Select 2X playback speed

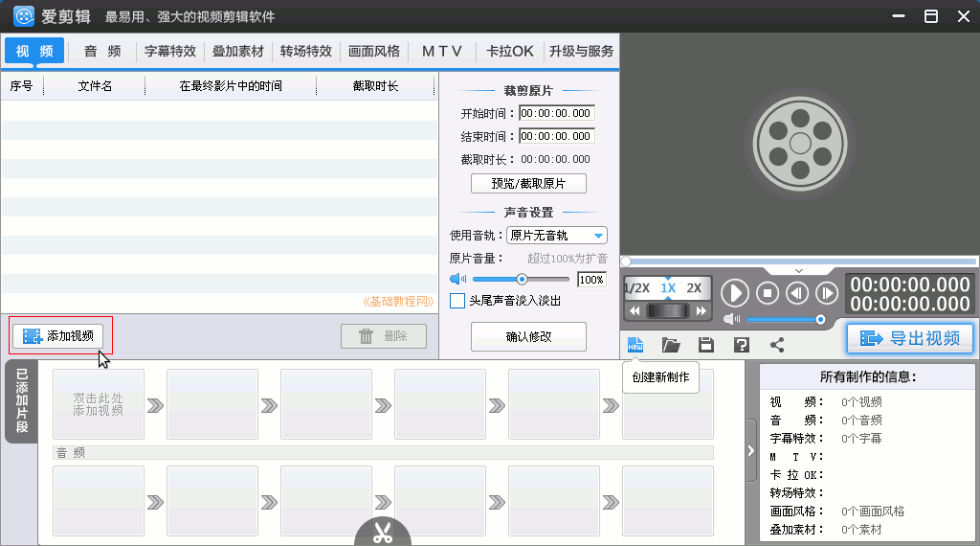click(694, 288)
